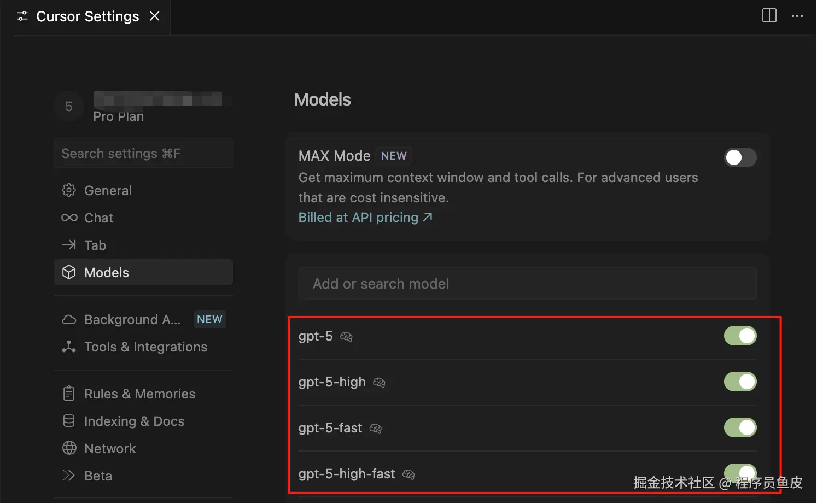The image size is (817, 504).
Task: Open the more actions ellipsis menu
Action: pos(797,16)
